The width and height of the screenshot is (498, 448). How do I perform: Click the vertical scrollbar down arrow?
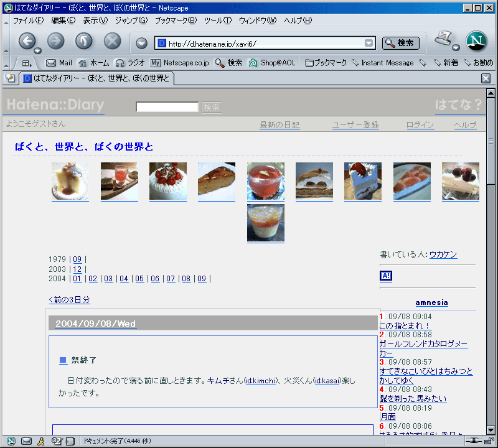point(491,430)
